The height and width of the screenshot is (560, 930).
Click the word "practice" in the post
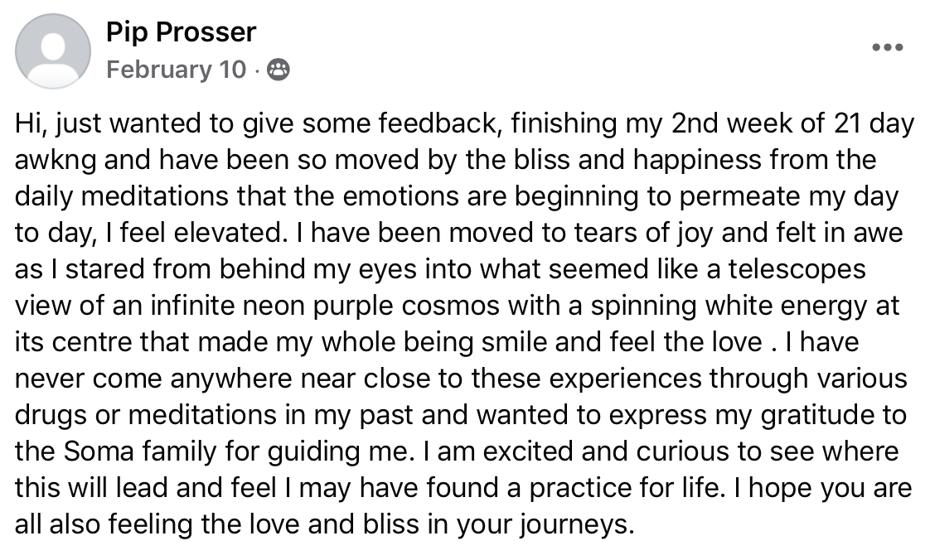point(580,489)
